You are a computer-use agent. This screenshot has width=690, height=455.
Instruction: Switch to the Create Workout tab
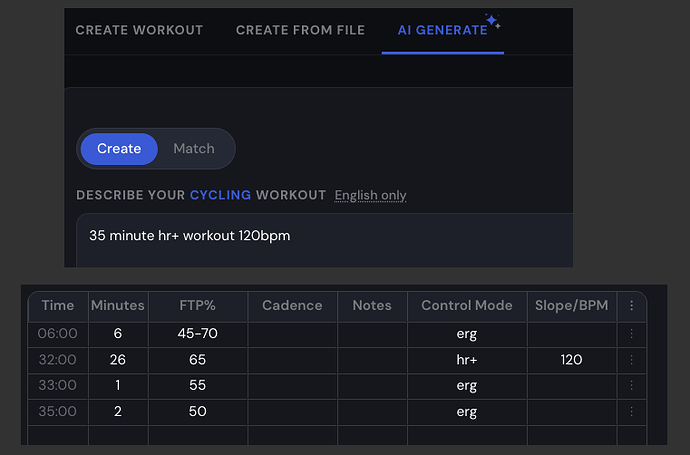click(139, 30)
